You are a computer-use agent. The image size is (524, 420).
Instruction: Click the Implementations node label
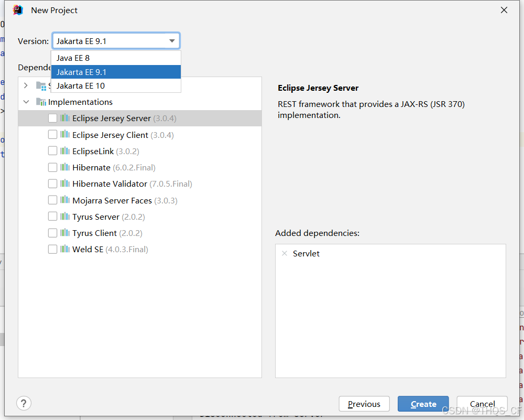[80, 102]
